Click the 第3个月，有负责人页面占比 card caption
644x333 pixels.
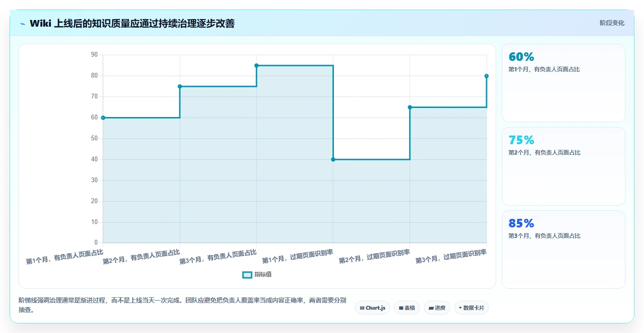click(544, 236)
